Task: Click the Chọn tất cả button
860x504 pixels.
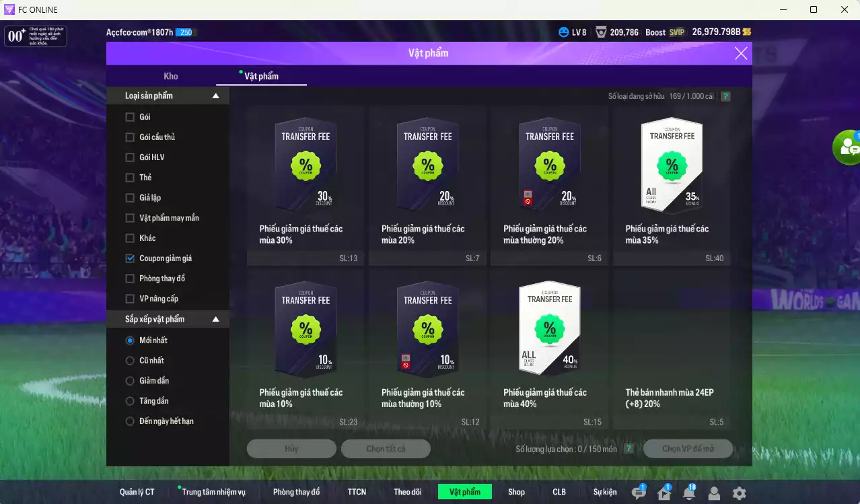Action: point(386,449)
